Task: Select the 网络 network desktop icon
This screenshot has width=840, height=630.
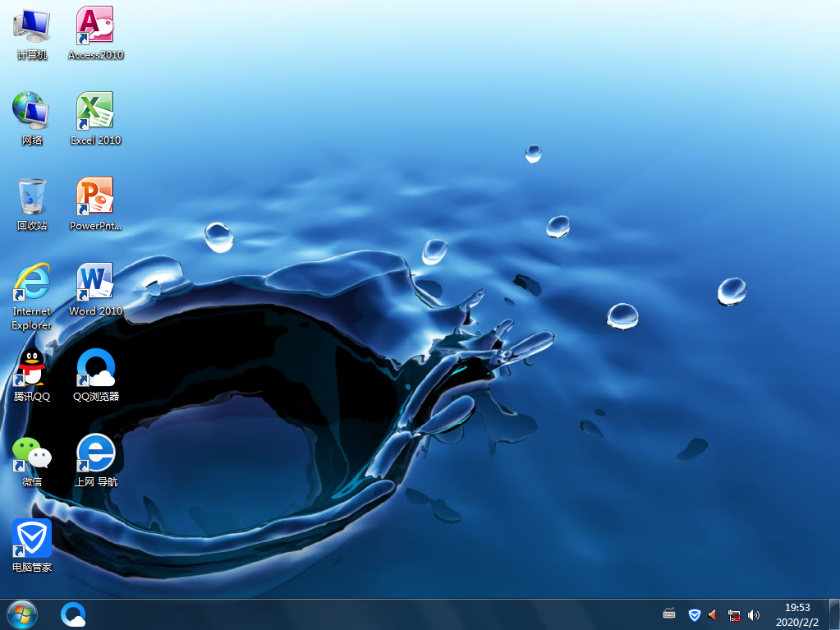Action: pos(32,111)
